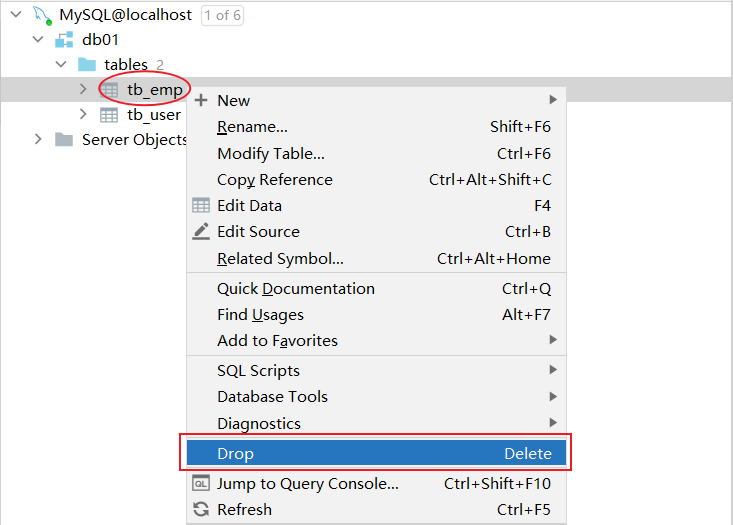Collapse the MySQL@localhost tree node
The height and width of the screenshot is (525, 733).
click(15, 15)
